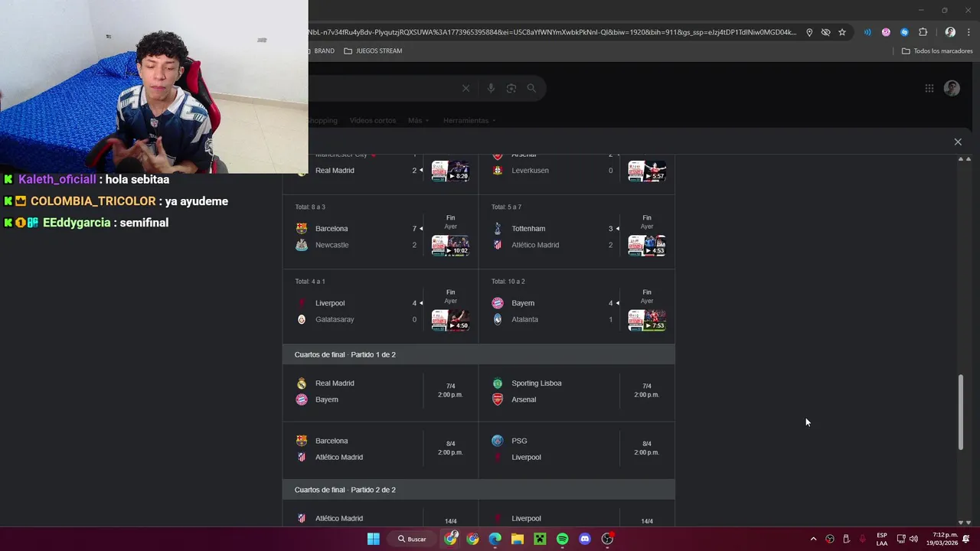Bookmark this page with the star icon

(x=842, y=32)
